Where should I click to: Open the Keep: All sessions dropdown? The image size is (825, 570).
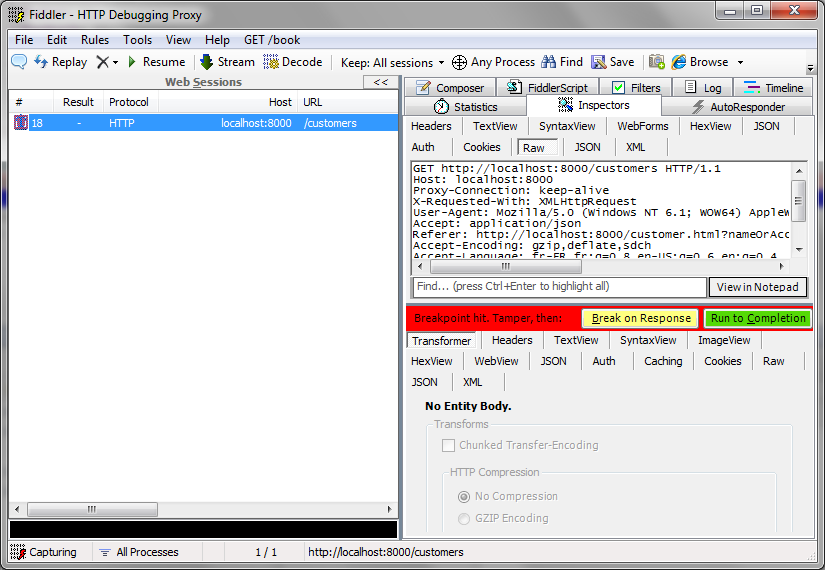(392, 63)
